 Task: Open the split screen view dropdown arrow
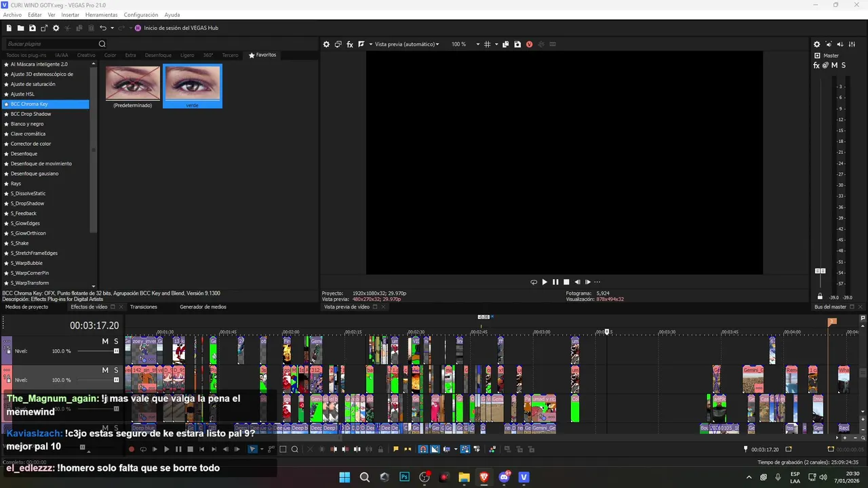tap(370, 44)
